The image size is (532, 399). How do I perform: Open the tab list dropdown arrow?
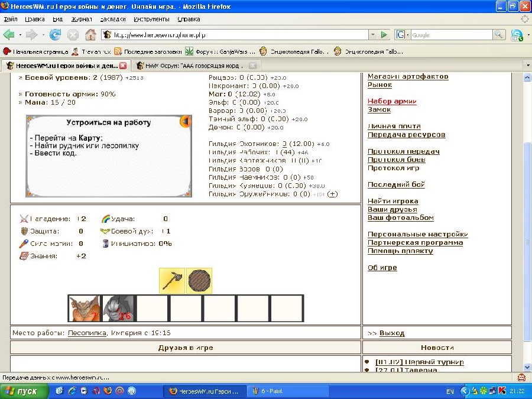pos(528,65)
